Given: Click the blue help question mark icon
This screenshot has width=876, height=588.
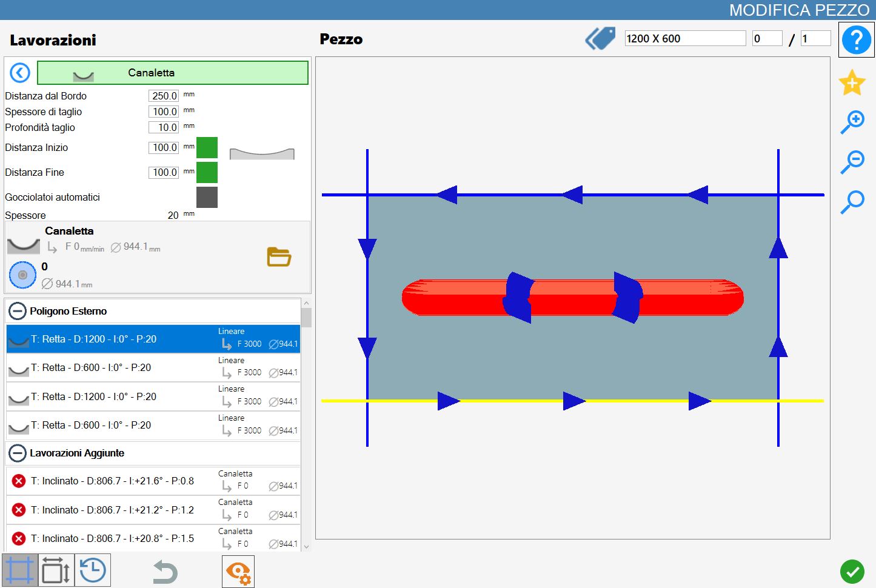Looking at the screenshot, I should point(856,40).
